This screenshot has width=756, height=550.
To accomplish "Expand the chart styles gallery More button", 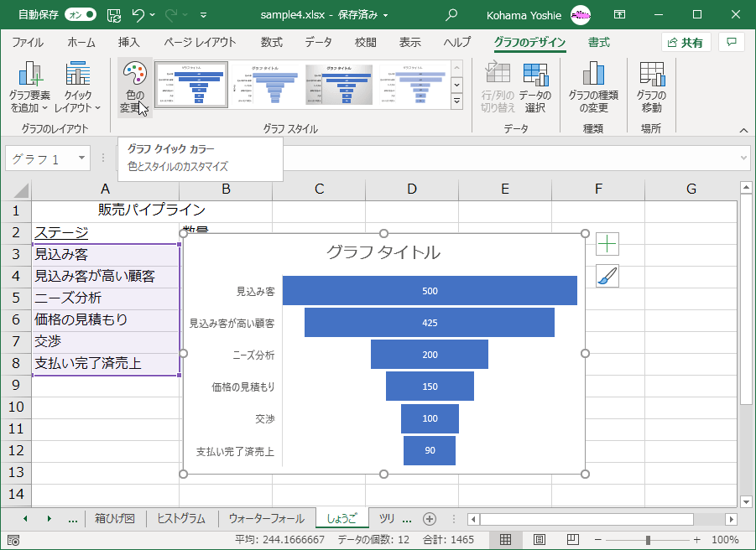I will pyautogui.click(x=456, y=101).
